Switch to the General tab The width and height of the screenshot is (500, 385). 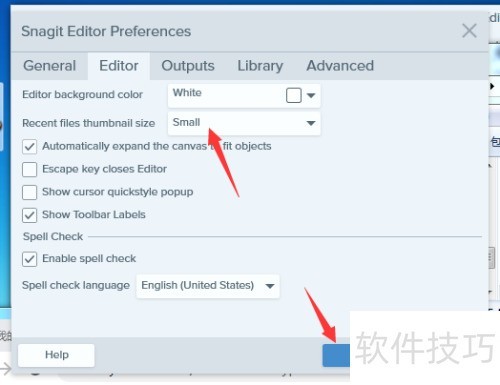click(50, 66)
